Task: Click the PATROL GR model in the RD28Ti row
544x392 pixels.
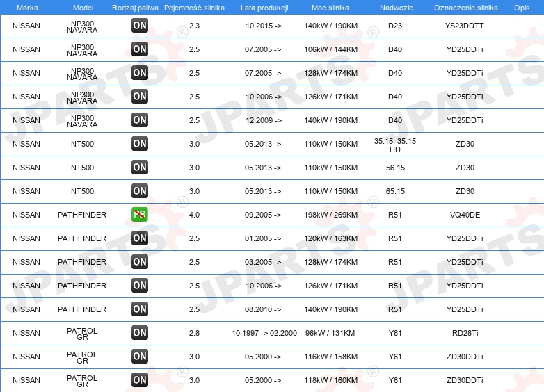Action: coord(82,334)
